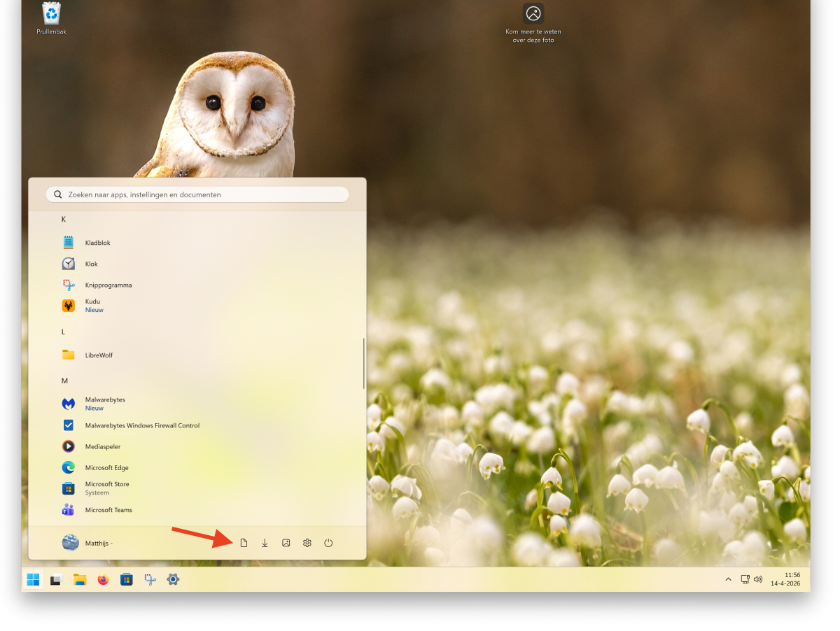
Task: Click the letter K section header
Action: 64,220
